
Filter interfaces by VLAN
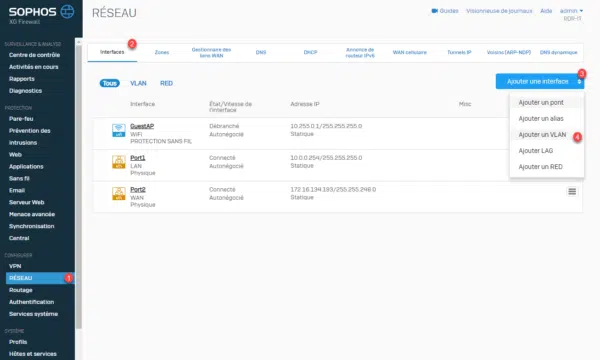(138, 83)
